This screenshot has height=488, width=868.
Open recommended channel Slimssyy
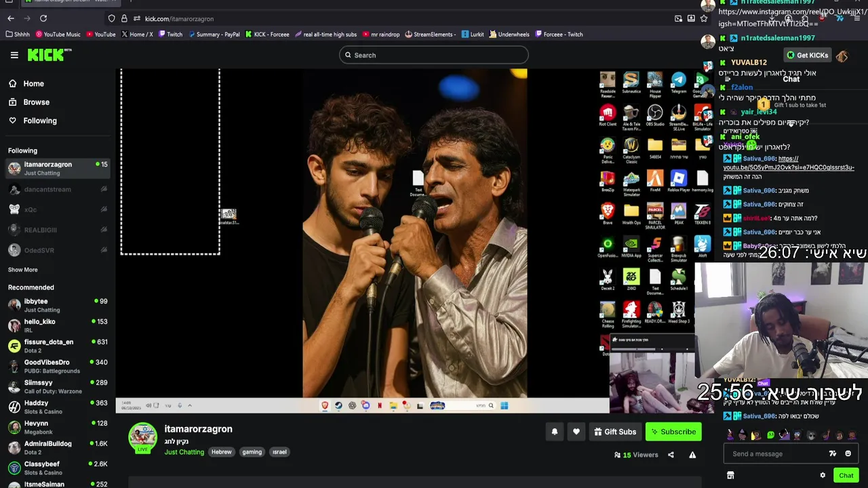58,386
